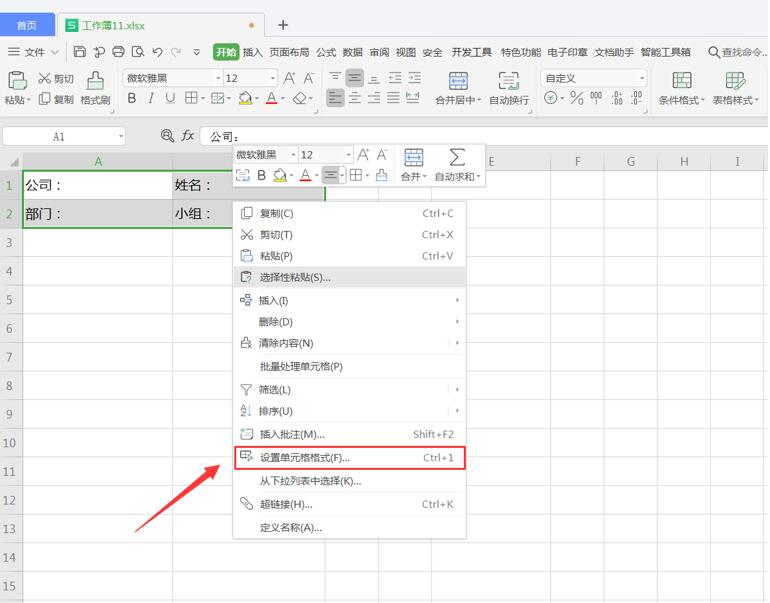Screen dimensions: 770x603
Task: Click the Save icon in quick toolbar
Action: coord(80,52)
